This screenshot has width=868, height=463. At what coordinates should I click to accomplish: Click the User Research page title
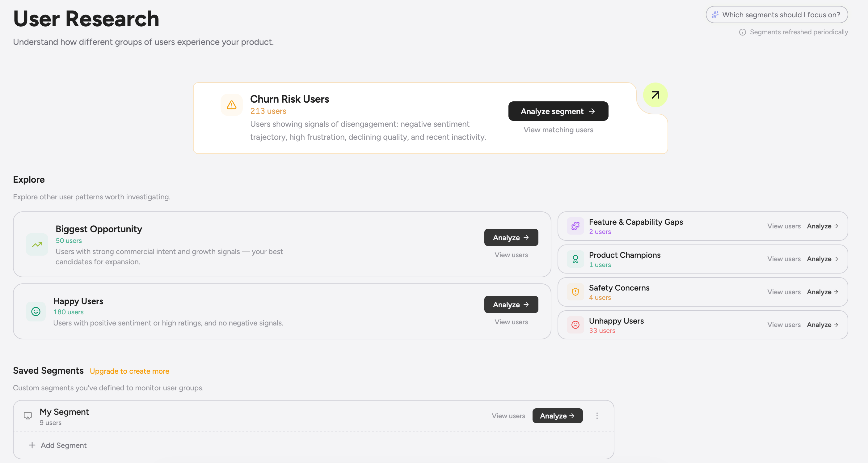click(86, 19)
